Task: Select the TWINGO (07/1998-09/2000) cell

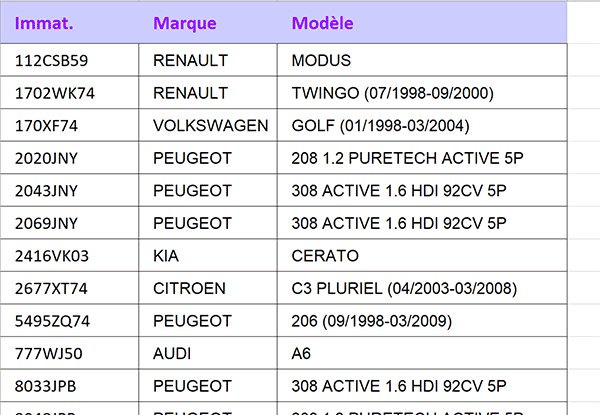Action: click(422, 93)
